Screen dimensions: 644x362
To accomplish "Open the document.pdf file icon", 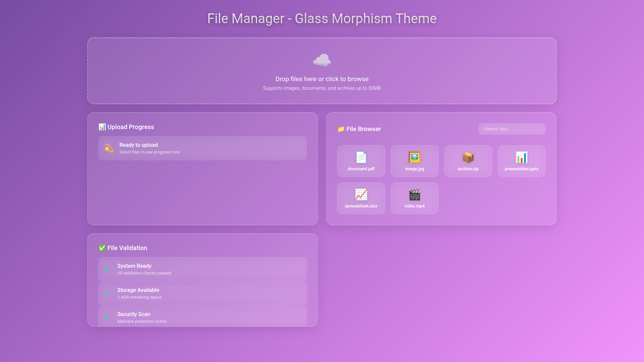I will (361, 157).
